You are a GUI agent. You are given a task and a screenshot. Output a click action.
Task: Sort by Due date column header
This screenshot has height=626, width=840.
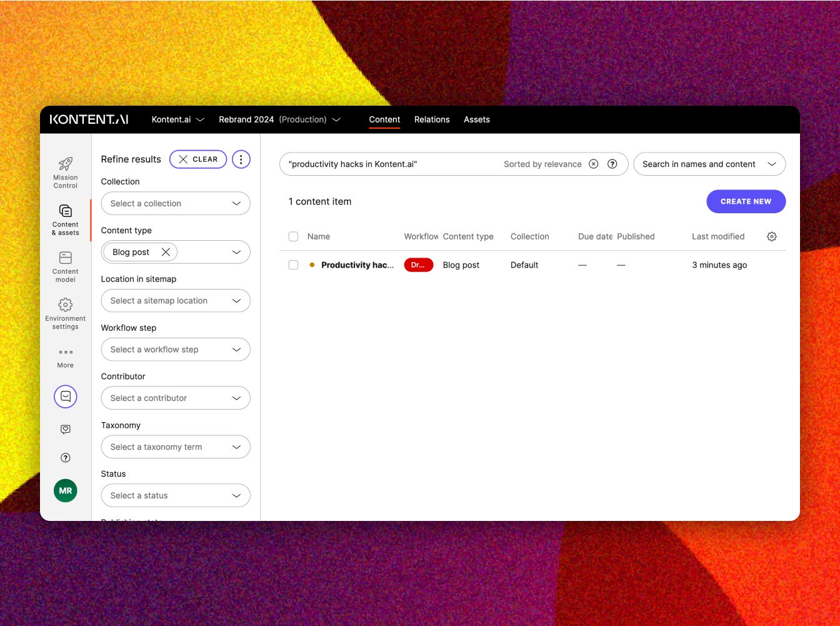pos(595,236)
